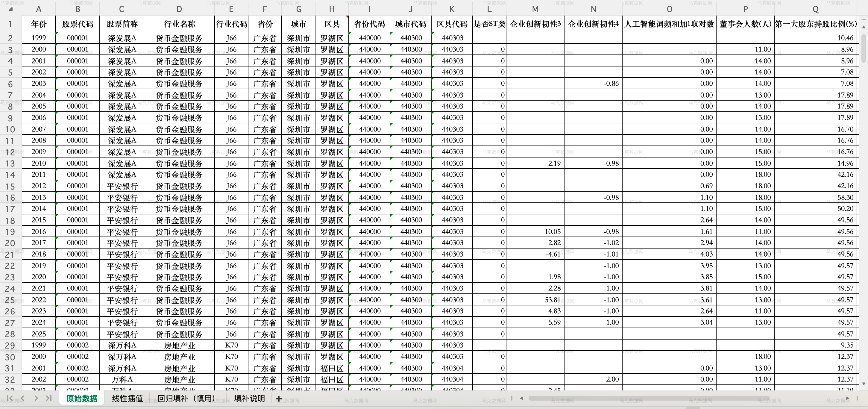Open 填补说明 sheet tab
This screenshot has height=409, width=868.
(249, 399)
